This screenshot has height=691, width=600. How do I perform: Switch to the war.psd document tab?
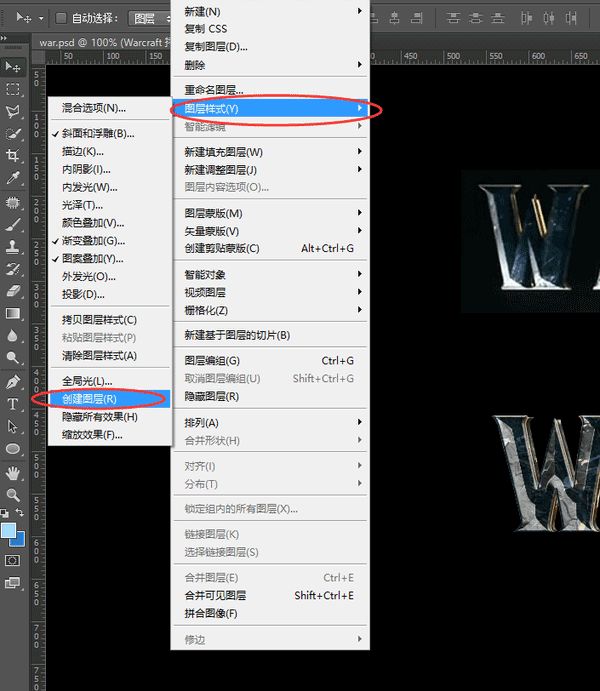(x=104, y=42)
